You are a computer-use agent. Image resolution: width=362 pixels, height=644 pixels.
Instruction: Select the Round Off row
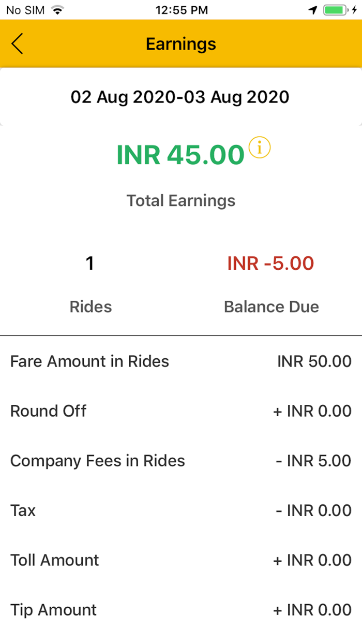coord(180,411)
